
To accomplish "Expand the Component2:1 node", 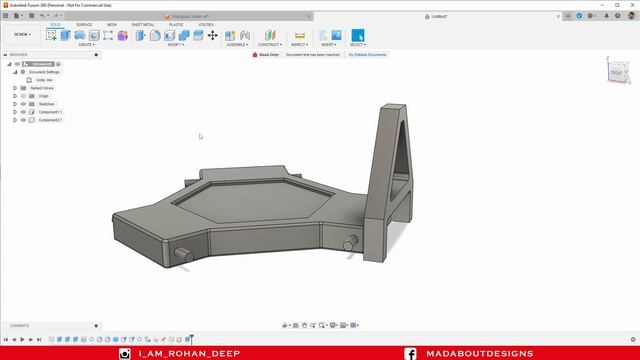I will coord(15,120).
